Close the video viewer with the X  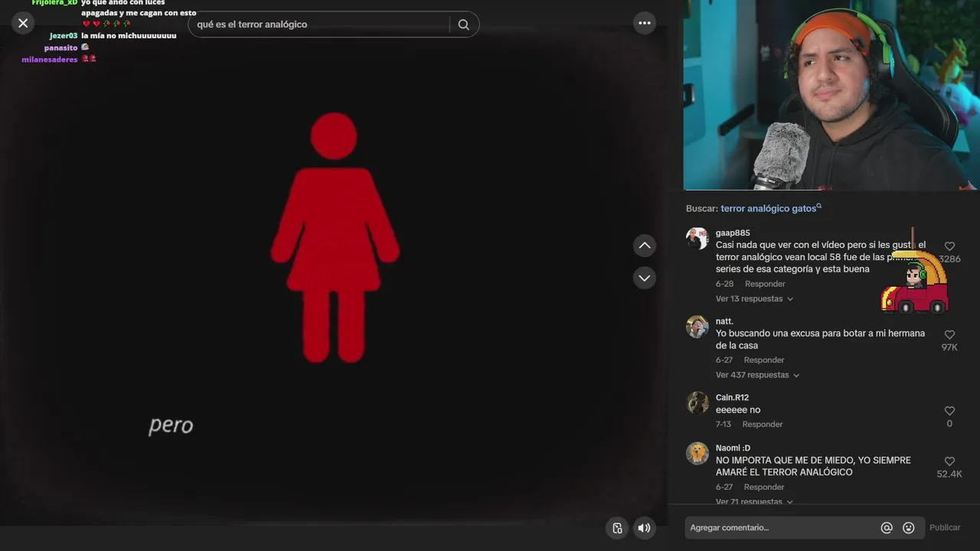point(23,23)
